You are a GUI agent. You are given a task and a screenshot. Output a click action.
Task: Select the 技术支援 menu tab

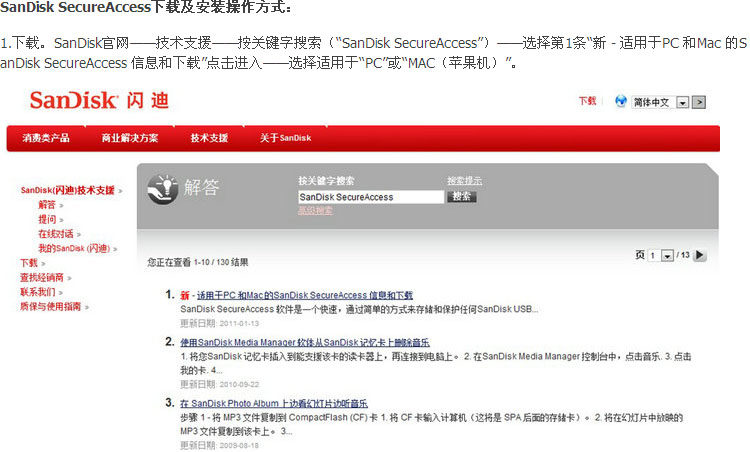pyautogui.click(x=209, y=138)
